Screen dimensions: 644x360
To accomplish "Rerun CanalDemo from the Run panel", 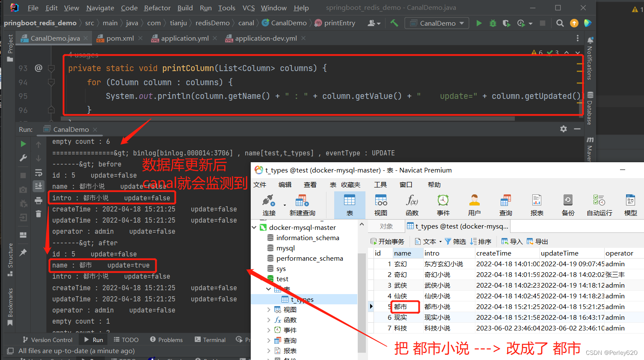I will pyautogui.click(x=23, y=144).
